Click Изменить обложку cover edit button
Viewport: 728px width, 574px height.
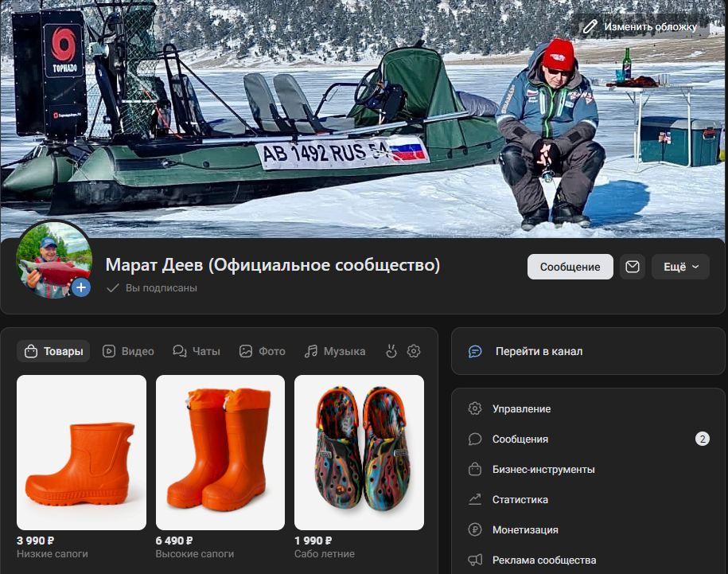click(640, 27)
